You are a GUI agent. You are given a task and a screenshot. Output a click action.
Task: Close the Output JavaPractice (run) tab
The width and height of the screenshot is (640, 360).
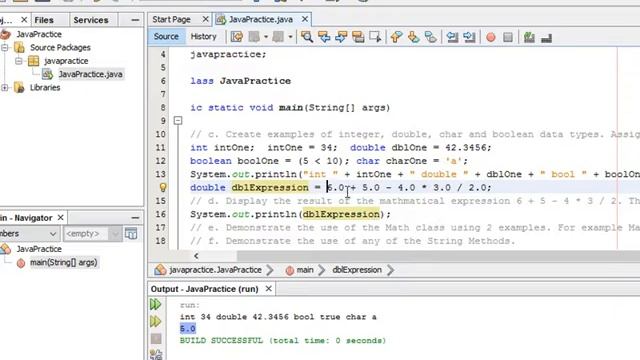click(269, 289)
